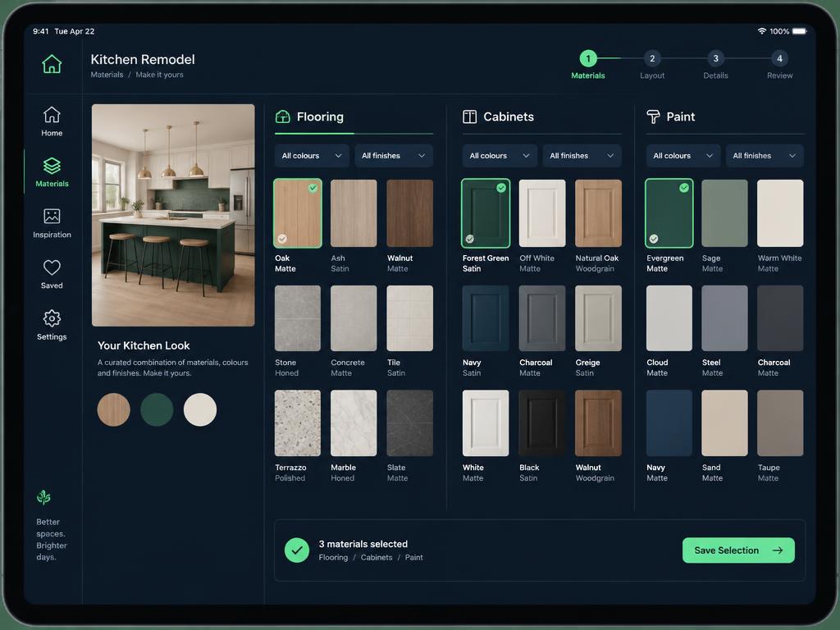Open the Materials sidebar section
The height and width of the screenshot is (630, 840).
(x=52, y=172)
